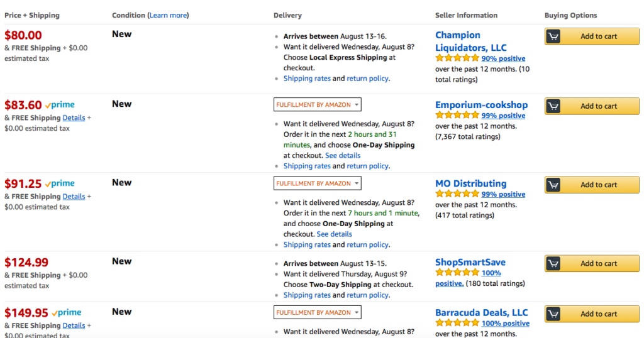Expand Fulfillment by Amazon dropdown for $91.25 offer
This screenshot has height=338, width=644.
click(x=318, y=183)
